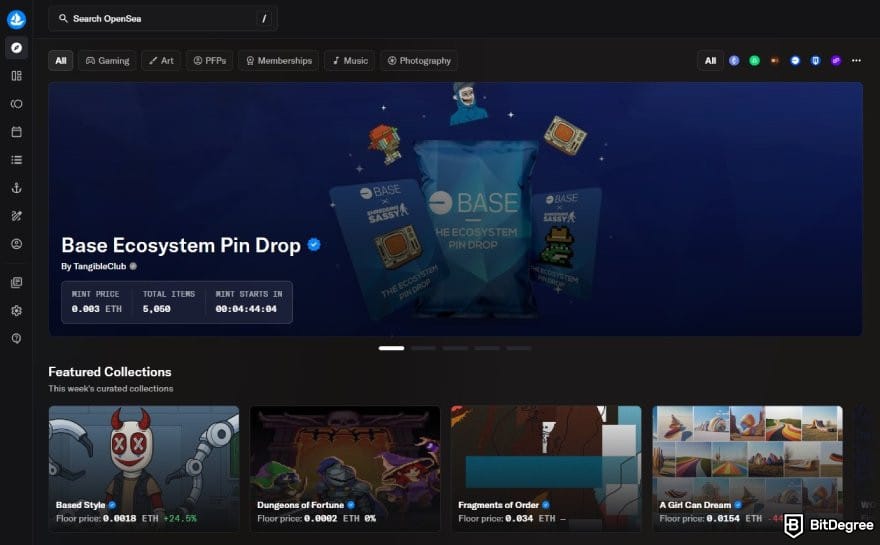
Task: Click the mint countdown 00:04:44:04
Action: (x=246, y=309)
